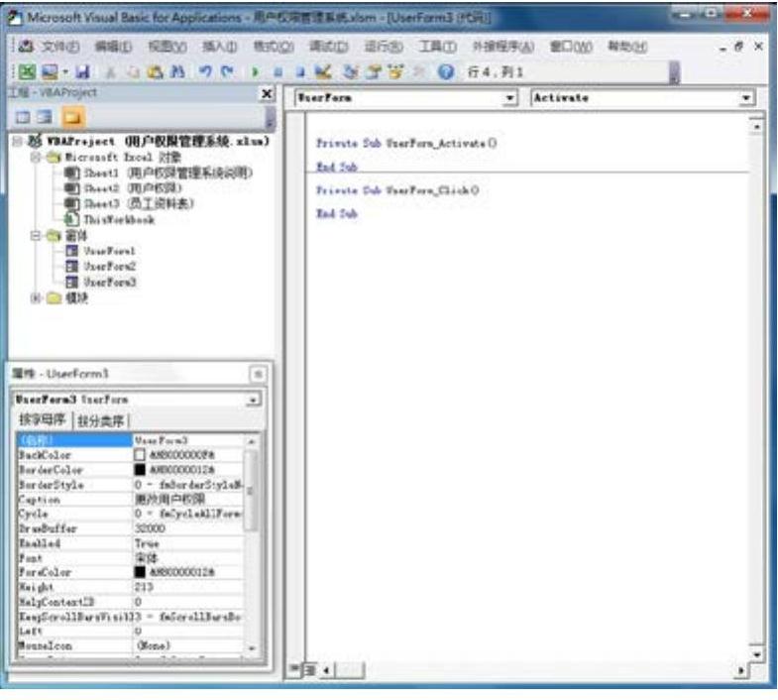Select Sheet1 in the project tree

tap(160, 173)
